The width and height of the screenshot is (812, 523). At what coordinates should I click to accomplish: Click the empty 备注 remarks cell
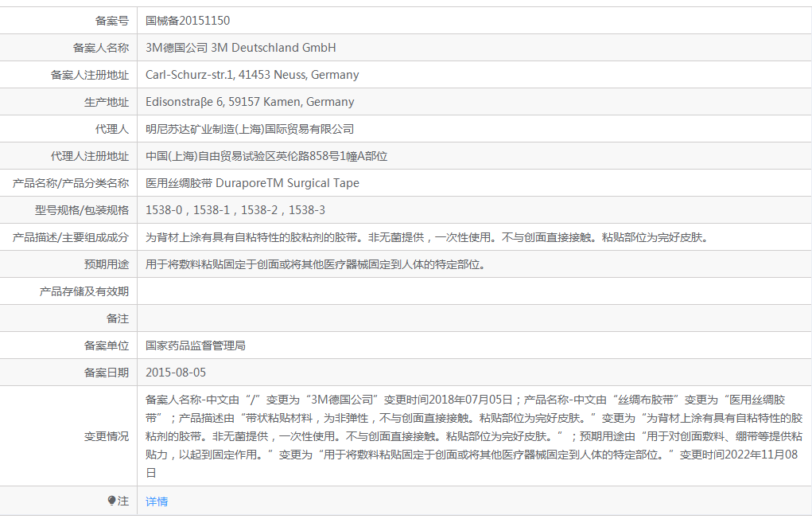[398, 318]
